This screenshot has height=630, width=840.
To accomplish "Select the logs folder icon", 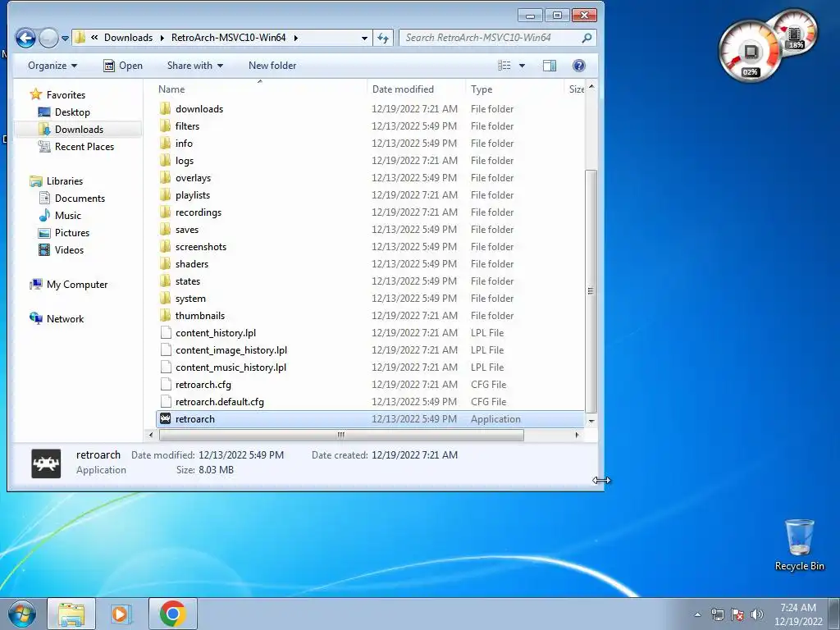I will click(166, 160).
